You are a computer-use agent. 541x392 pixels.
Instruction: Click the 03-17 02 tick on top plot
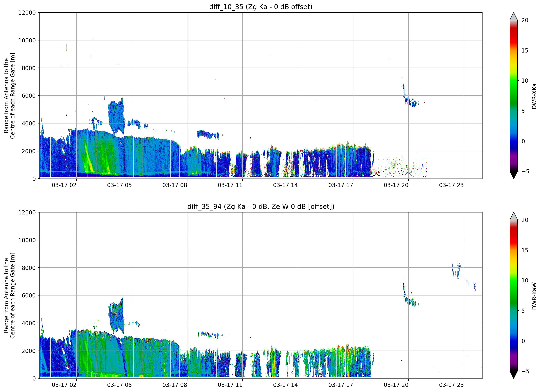(x=64, y=185)
